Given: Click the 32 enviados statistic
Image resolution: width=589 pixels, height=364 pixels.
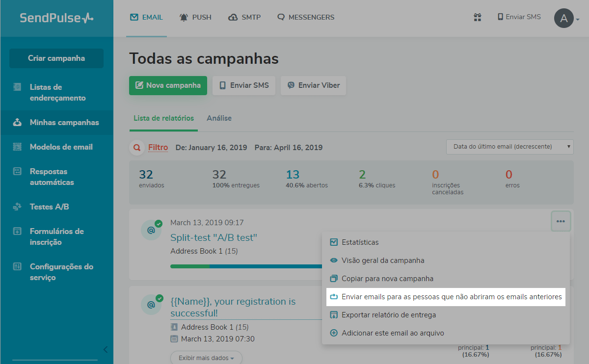Looking at the screenshot, I should tap(152, 179).
